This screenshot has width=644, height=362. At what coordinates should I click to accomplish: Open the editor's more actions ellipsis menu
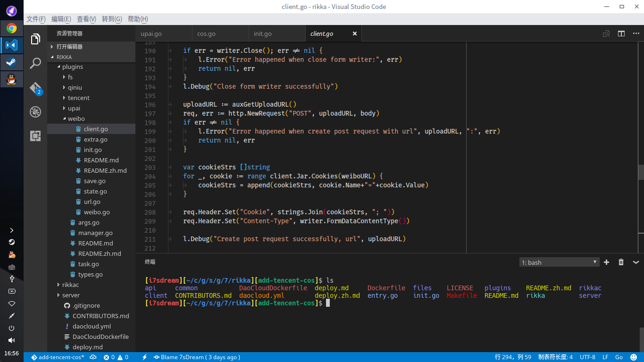pyautogui.click(x=636, y=34)
